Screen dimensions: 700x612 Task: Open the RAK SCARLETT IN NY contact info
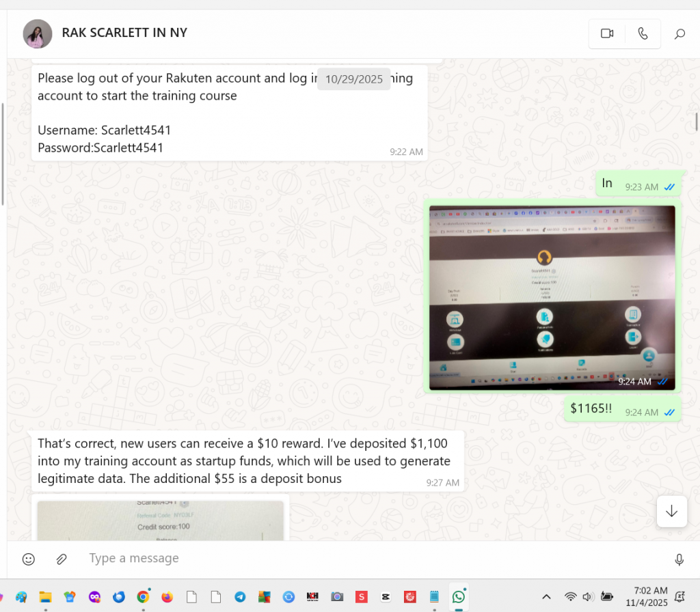[x=124, y=33]
